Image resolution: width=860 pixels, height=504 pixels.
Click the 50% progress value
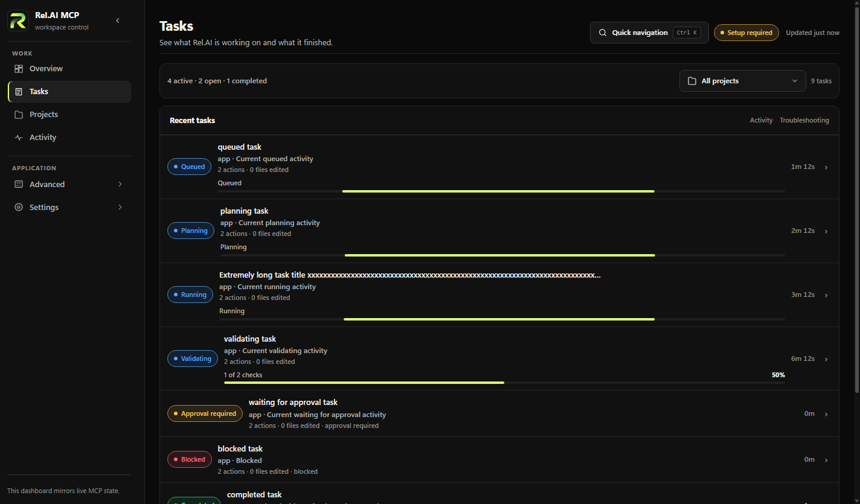778,375
